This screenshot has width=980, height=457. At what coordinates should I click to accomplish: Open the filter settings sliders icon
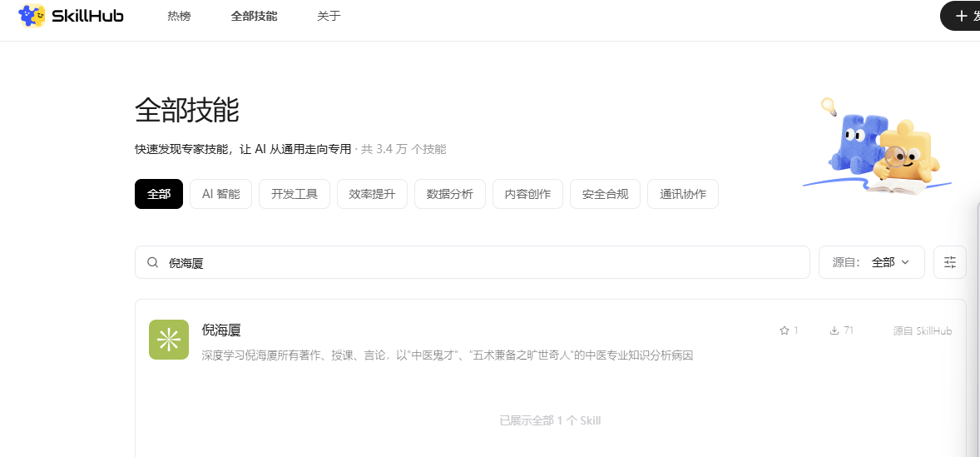click(950, 262)
